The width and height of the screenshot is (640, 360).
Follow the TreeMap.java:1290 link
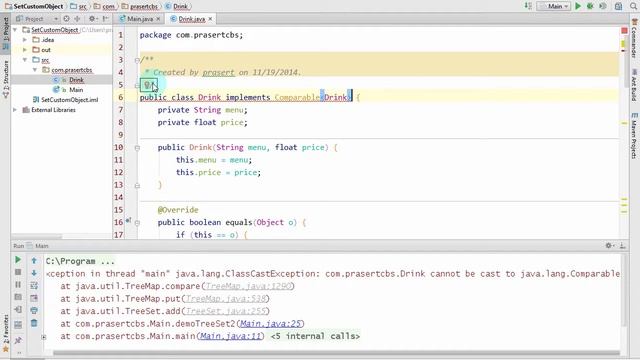(x=248, y=286)
